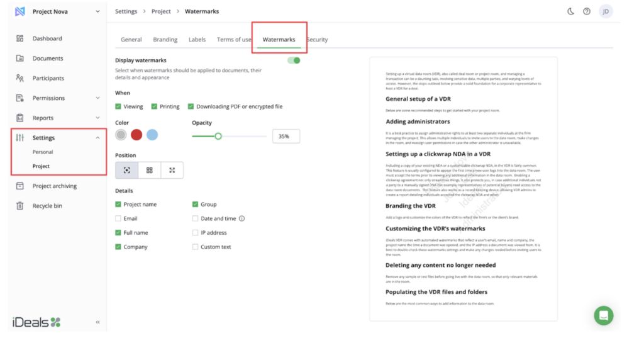Image resolution: width=644 pixels, height=338 pixels.
Task: Click the Date and time info icon
Action: coord(242,218)
